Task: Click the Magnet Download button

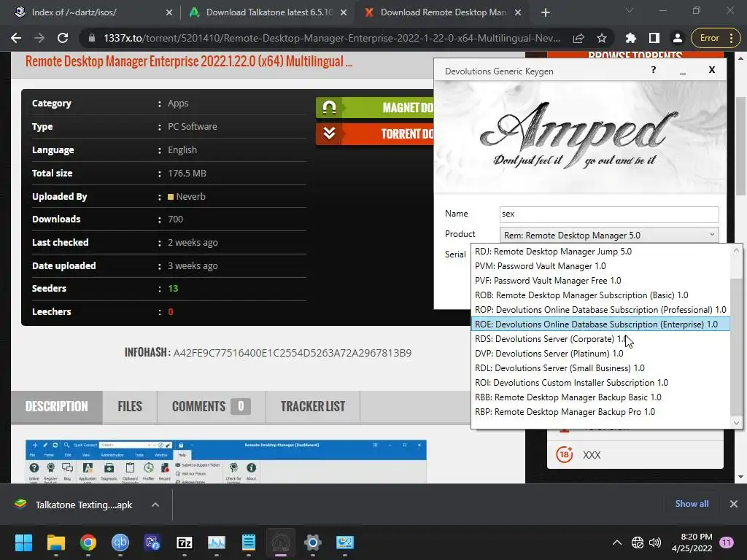Action: (374, 108)
